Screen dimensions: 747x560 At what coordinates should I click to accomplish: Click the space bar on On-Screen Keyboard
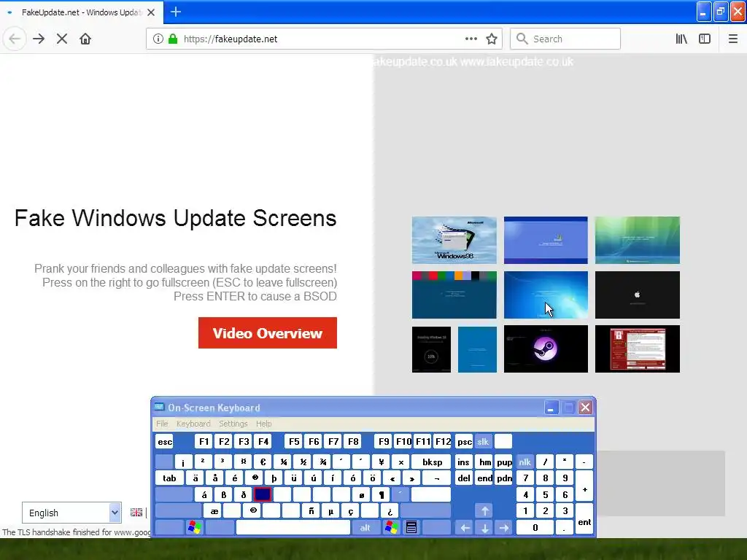click(x=293, y=527)
